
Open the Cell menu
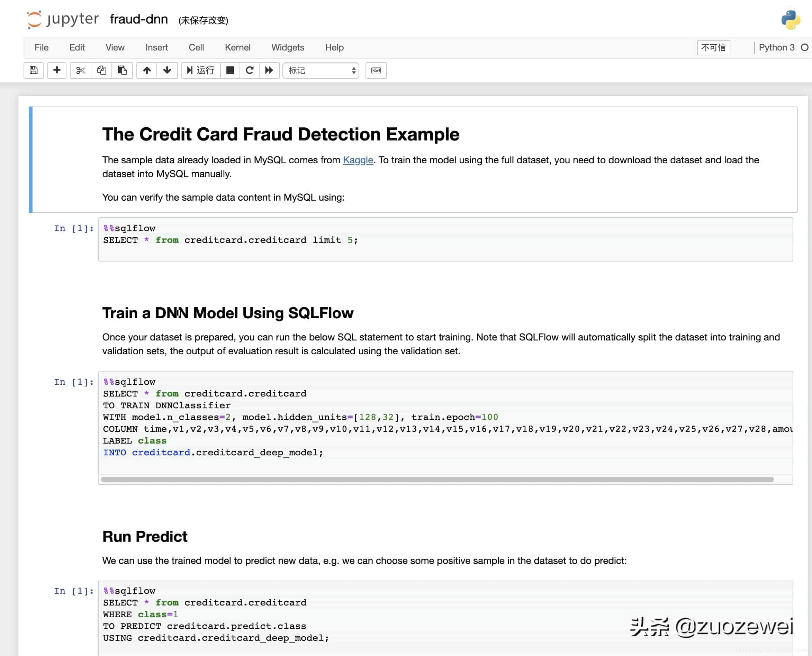pos(196,48)
